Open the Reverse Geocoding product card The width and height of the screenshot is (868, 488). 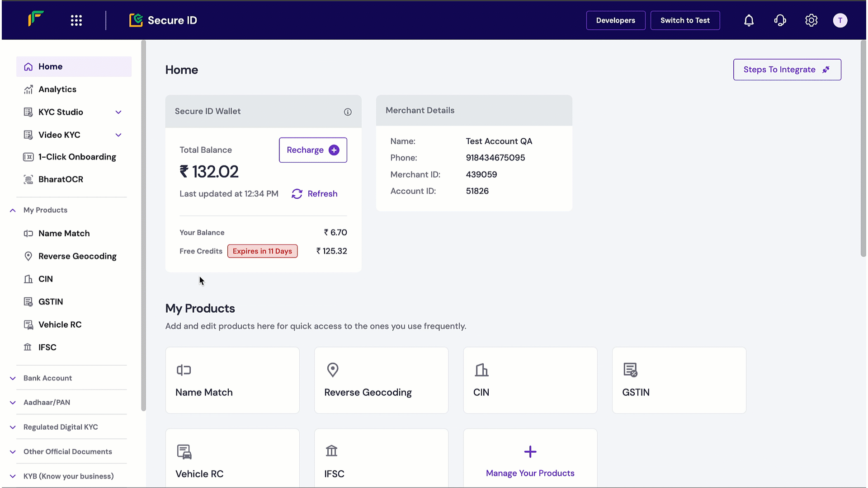coord(381,380)
